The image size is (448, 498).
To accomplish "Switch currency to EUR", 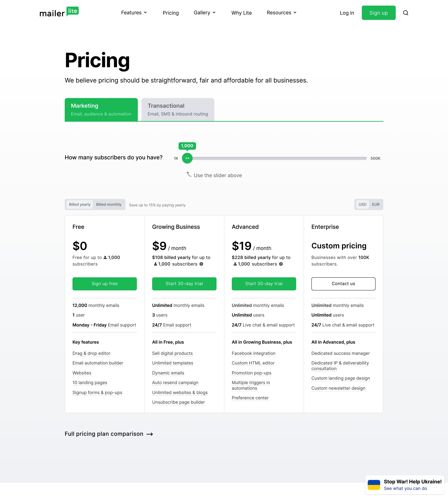I will pyautogui.click(x=376, y=204).
